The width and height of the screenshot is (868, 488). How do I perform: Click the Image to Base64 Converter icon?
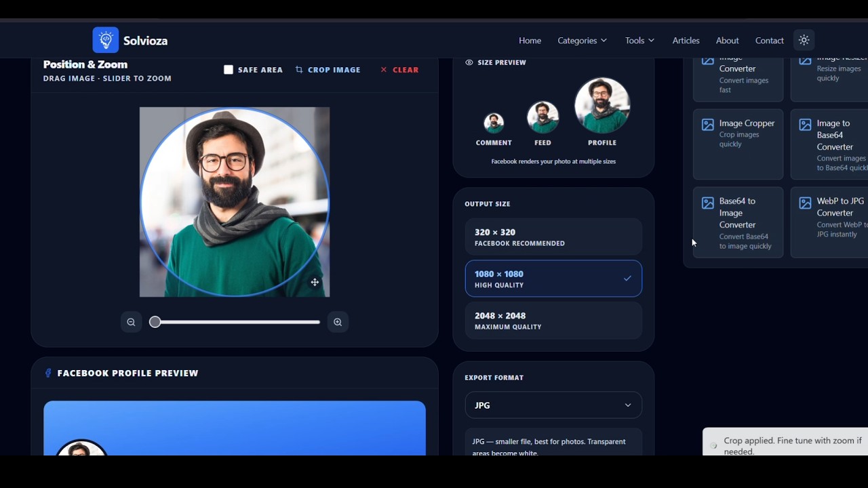[x=805, y=125]
